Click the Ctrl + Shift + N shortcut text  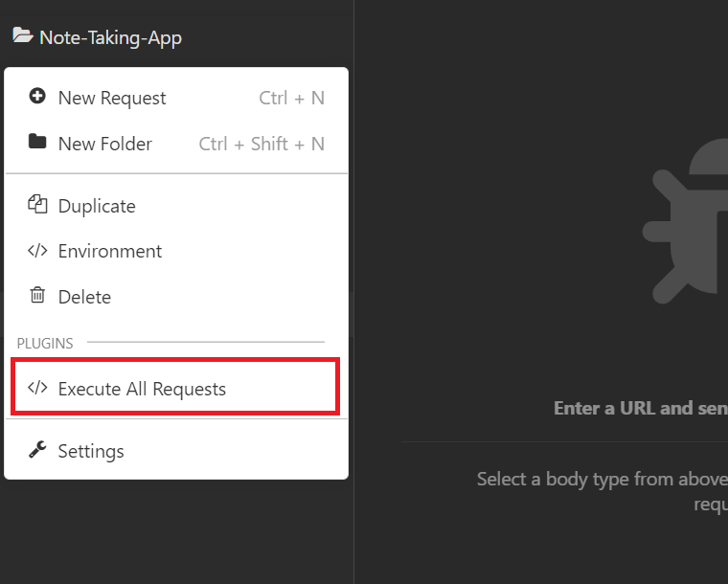pos(262,145)
